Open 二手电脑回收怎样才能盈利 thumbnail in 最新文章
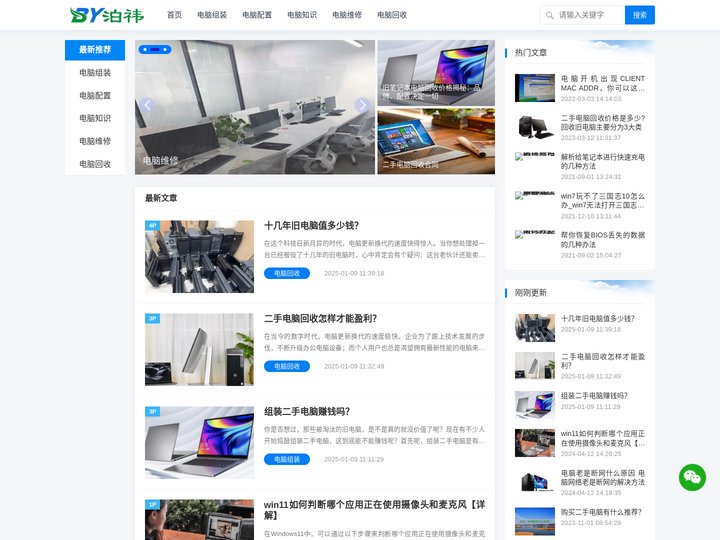The image size is (720, 540). pyautogui.click(x=199, y=349)
